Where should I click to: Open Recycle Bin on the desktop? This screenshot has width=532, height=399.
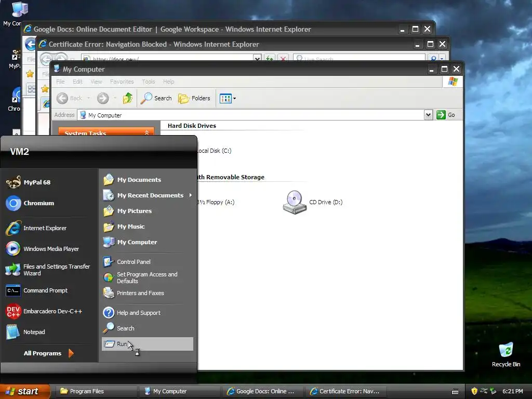(506, 354)
